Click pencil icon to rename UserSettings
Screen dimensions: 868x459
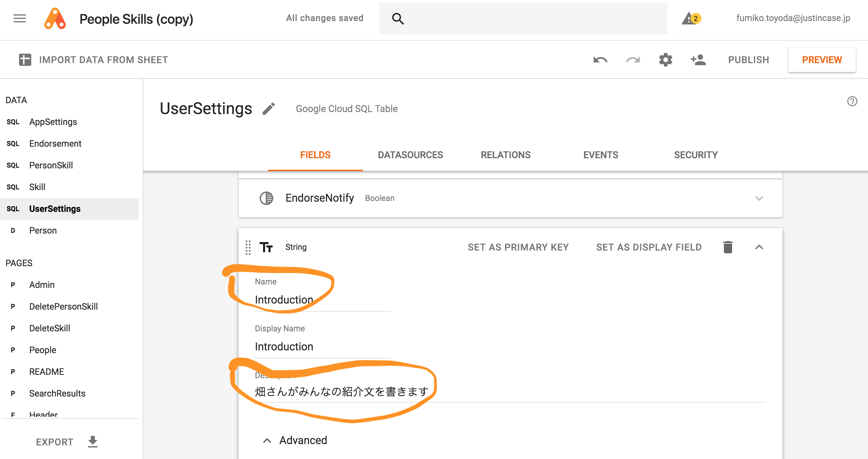coord(268,109)
